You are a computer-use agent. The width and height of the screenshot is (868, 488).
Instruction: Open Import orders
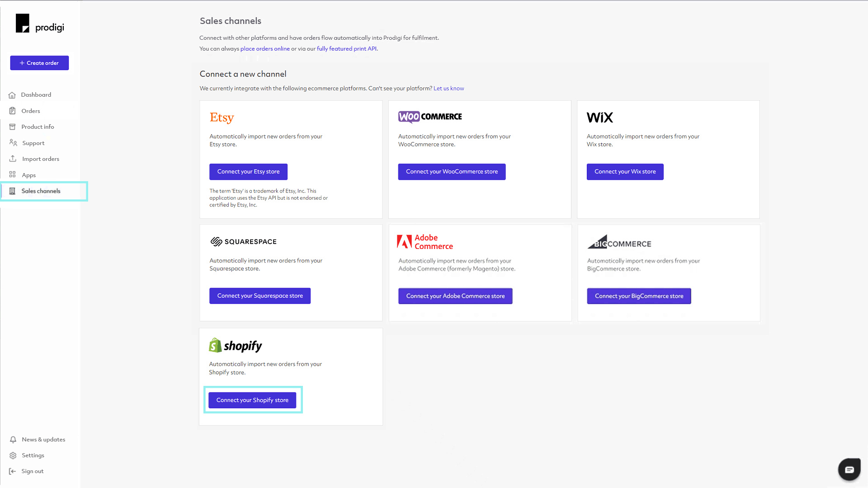(x=40, y=159)
